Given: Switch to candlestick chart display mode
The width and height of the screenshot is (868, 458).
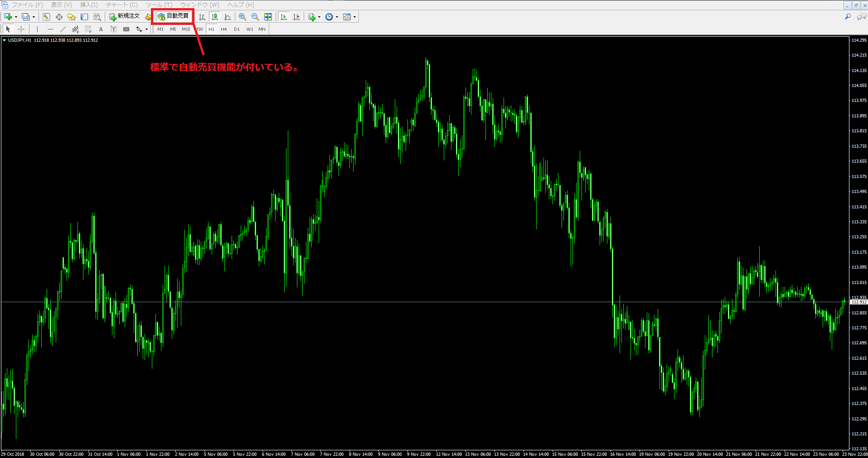Looking at the screenshot, I should coord(215,17).
